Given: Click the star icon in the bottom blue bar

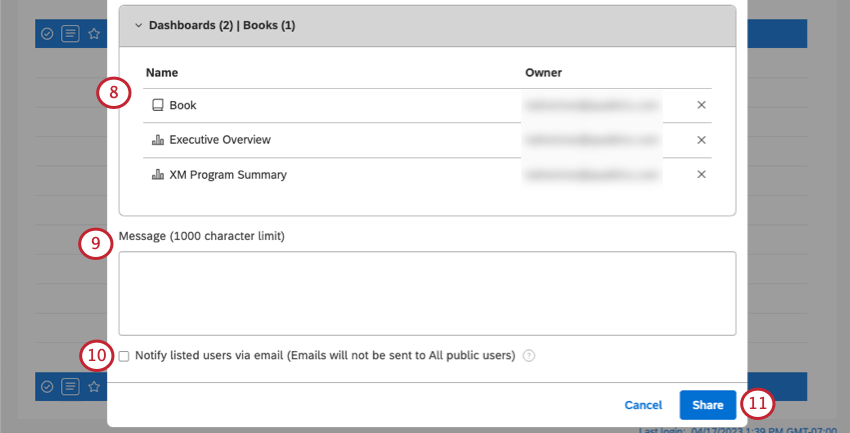Looking at the screenshot, I should tap(94, 386).
